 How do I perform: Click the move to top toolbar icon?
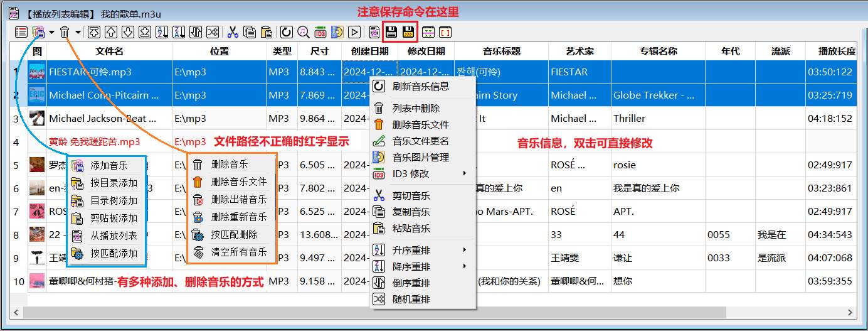coord(94,32)
